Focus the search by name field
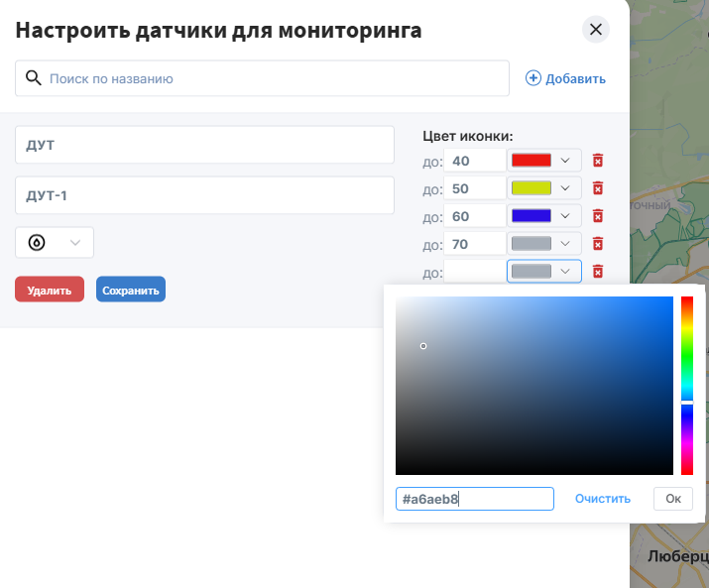Screen dimensions: 709x588 click(x=262, y=78)
